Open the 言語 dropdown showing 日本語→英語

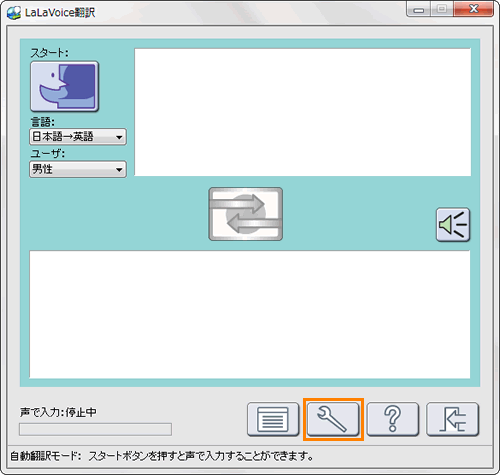[x=78, y=137]
